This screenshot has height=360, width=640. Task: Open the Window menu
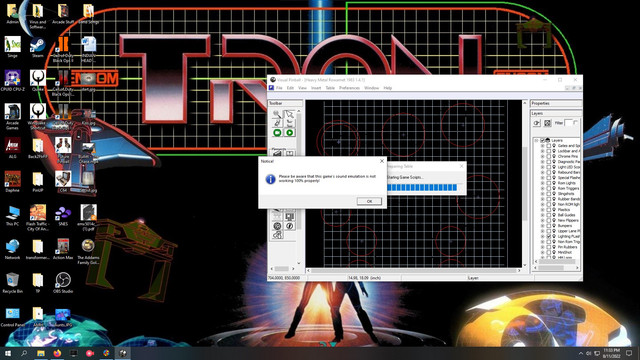pyautogui.click(x=371, y=88)
